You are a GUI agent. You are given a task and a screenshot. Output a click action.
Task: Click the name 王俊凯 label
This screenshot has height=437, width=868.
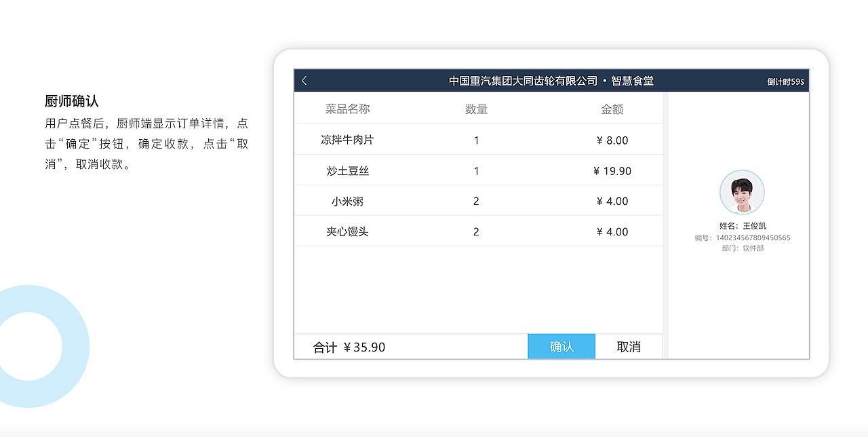point(743,226)
